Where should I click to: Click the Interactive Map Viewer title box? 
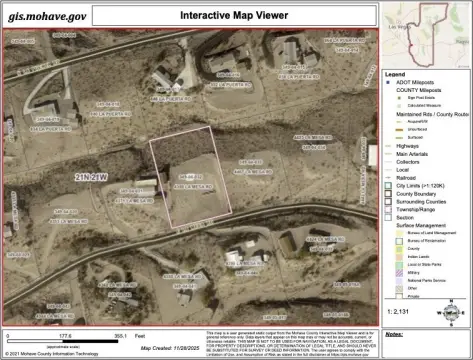[234, 15]
